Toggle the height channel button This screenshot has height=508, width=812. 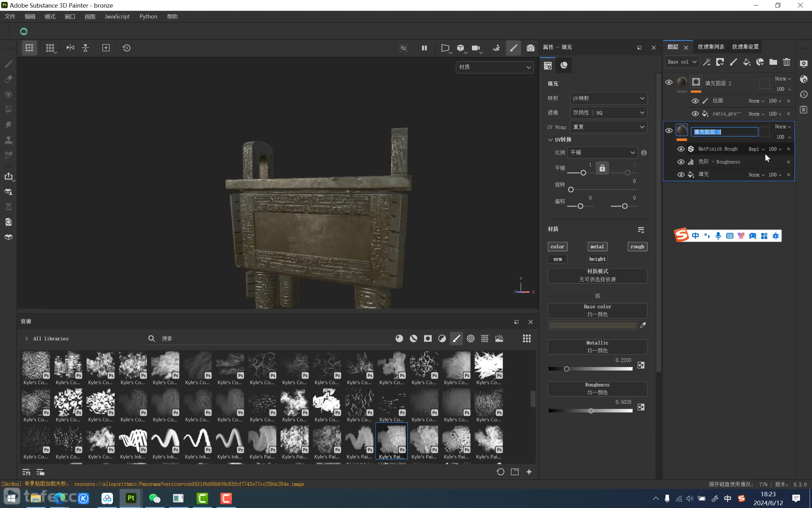(597, 259)
